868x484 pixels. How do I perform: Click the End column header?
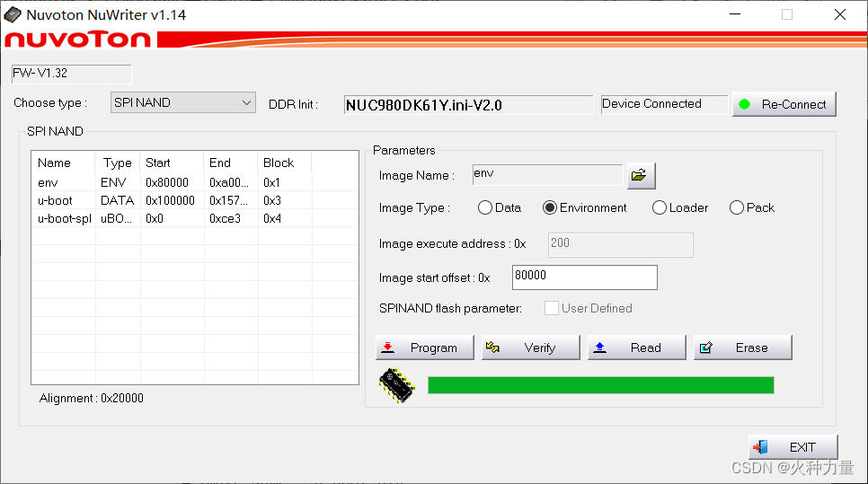231,163
